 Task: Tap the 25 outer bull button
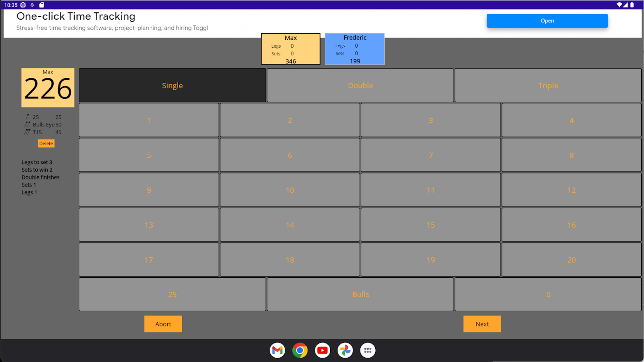[x=172, y=294]
